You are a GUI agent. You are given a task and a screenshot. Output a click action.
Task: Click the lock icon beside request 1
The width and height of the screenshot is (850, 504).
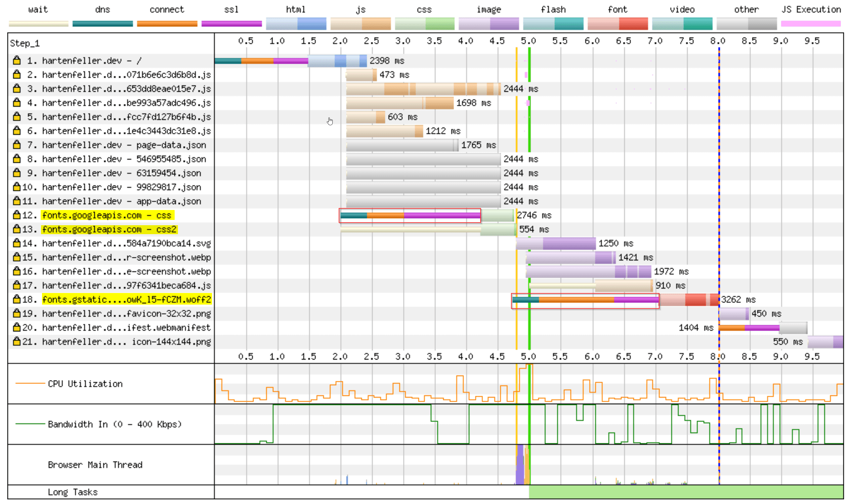click(x=17, y=61)
